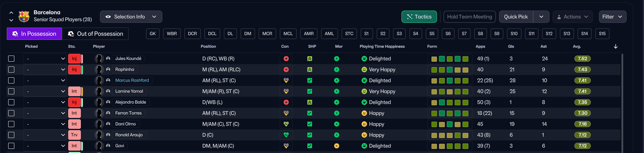
Task: Check the box for Dani Olmo's row
Action: (11, 124)
